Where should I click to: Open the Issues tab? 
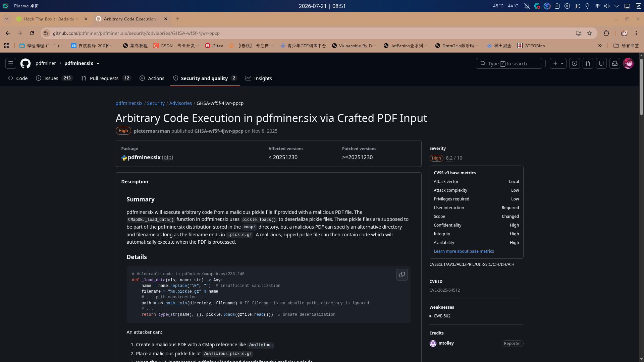(x=54, y=78)
